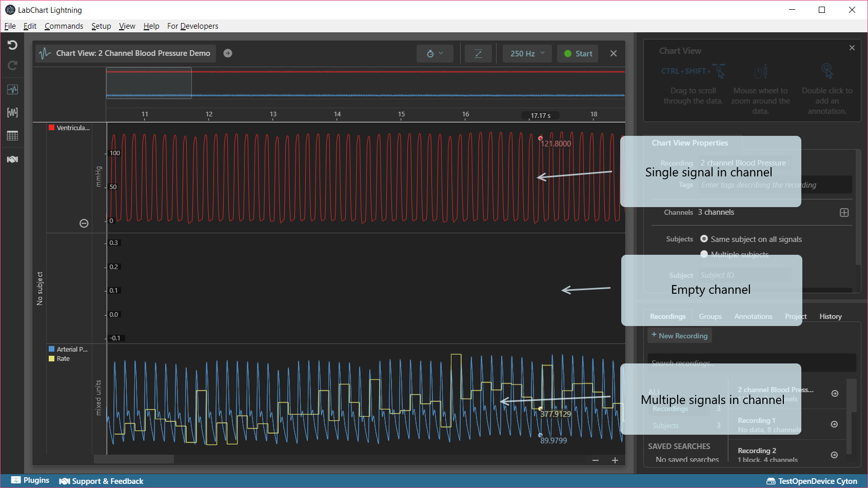Click the New Recording button
The width and height of the screenshot is (868, 488).
click(679, 335)
